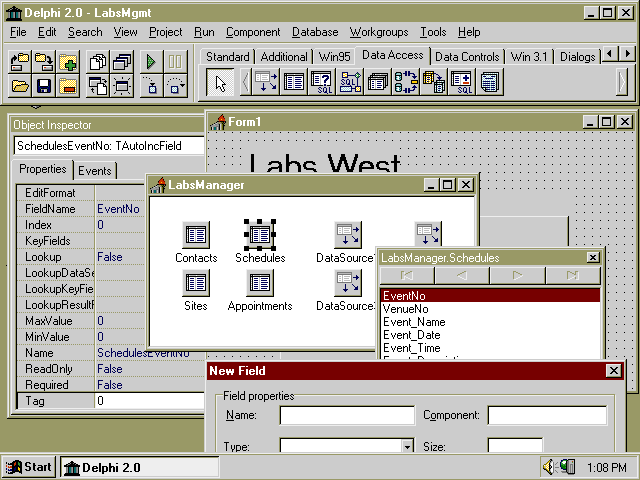Click the Open File folder icon
The height and width of the screenshot is (480, 640).
[x=20, y=86]
